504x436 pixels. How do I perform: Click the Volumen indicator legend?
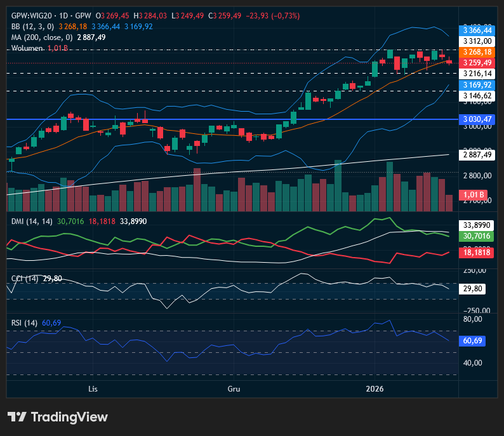coord(27,48)
